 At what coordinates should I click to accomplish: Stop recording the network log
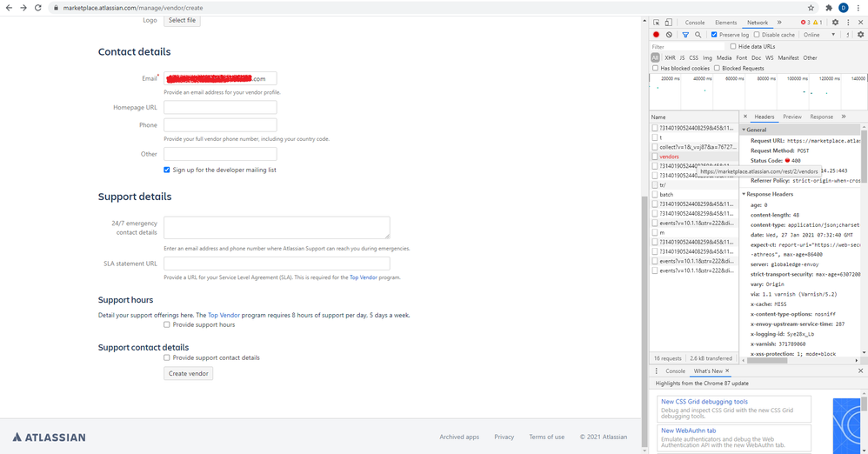[657, 35]
